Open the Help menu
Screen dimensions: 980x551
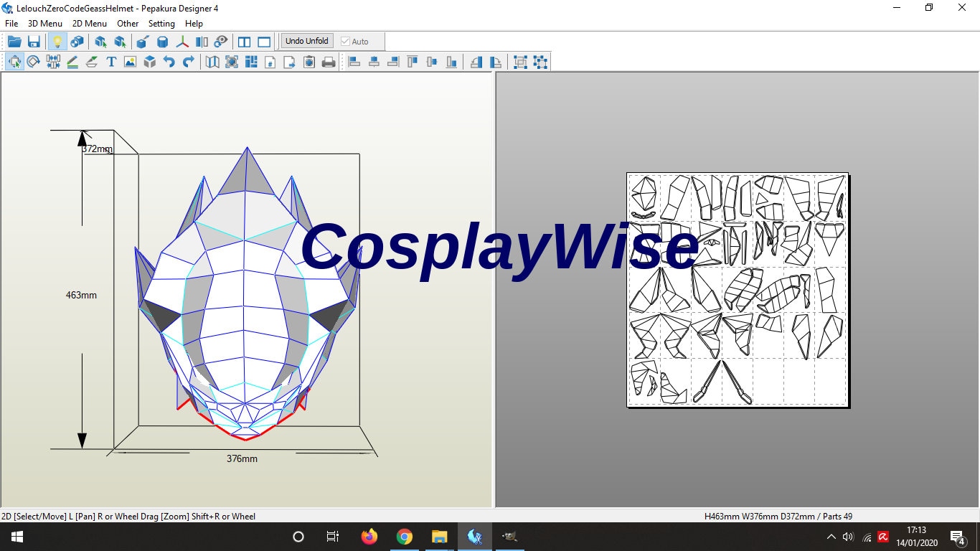pyautogui.click(x=194, y=24)
